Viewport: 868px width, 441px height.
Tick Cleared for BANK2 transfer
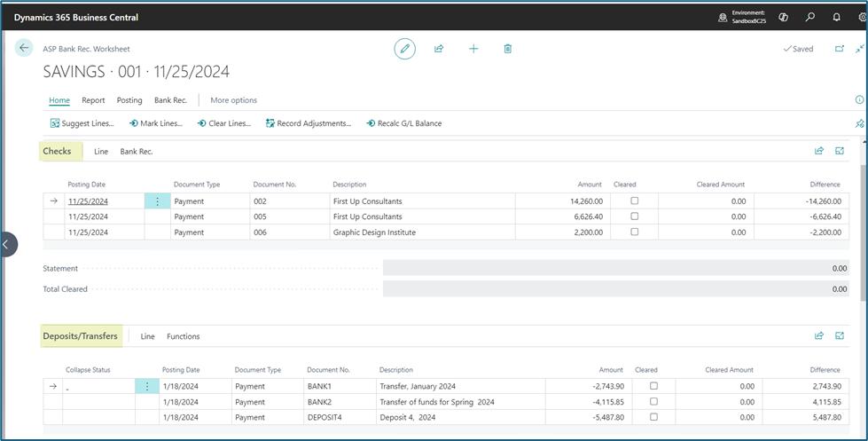click(653, 401)
